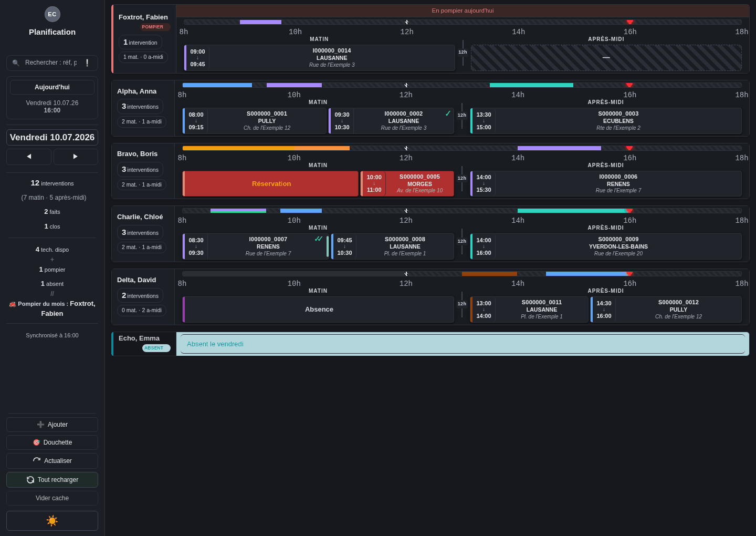Image resolution: width=756 pixels, height=536 pixels.
Task: Click the Ajouter button
Action: coord(52,425)
